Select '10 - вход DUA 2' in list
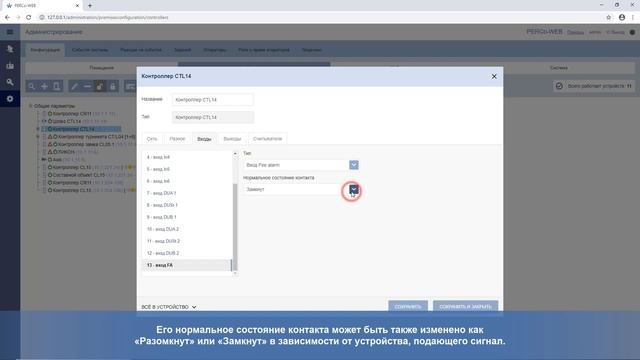Image resolution: width=640 pixels, height=360 pixels. (187, 229)
